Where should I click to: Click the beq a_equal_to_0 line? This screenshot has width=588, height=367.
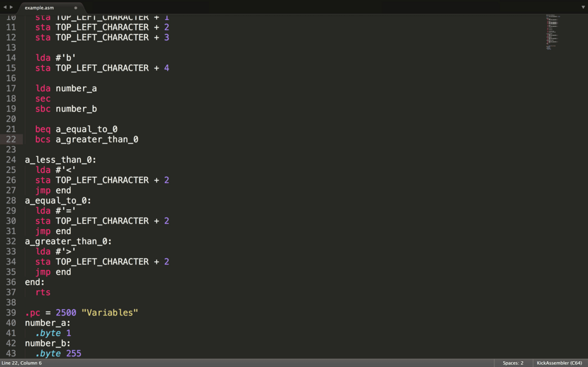[x=76, y=129]
